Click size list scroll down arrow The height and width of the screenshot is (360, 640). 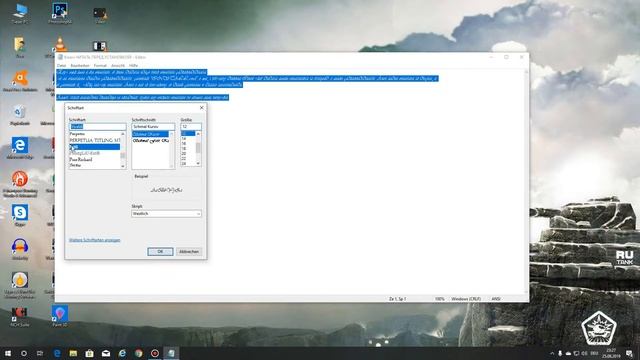coord(198,163)
